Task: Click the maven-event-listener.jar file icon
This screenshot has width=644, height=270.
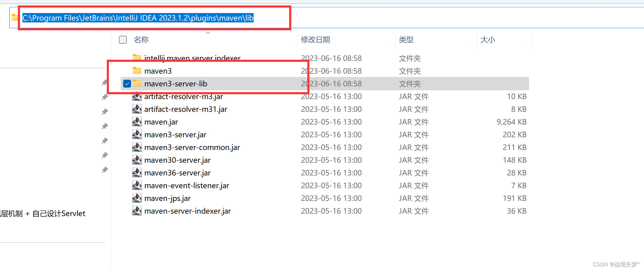Action: [x=137, y=185]
